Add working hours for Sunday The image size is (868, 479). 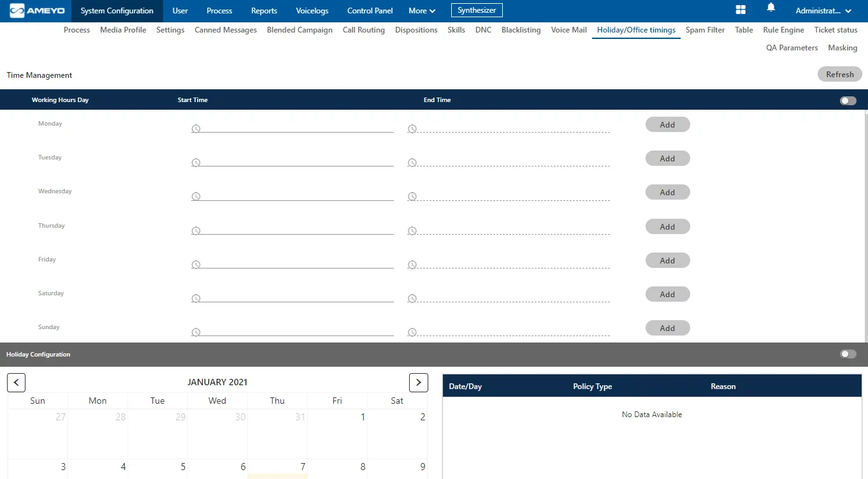pos(667,328)
